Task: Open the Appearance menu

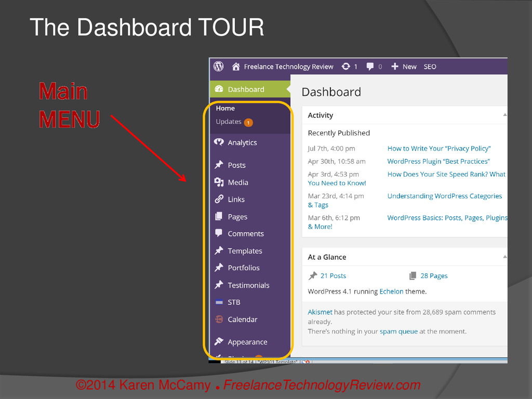Action: pos(247,342)
